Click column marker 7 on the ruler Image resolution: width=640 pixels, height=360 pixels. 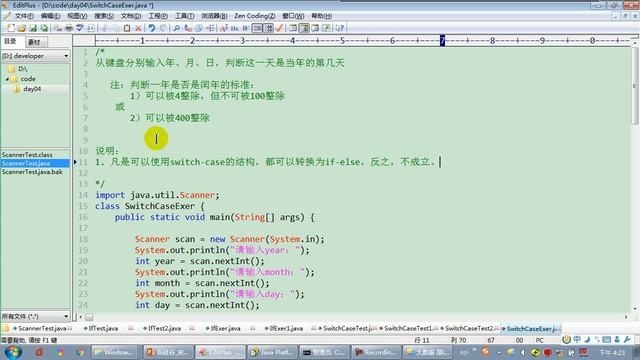coord(442,40)
